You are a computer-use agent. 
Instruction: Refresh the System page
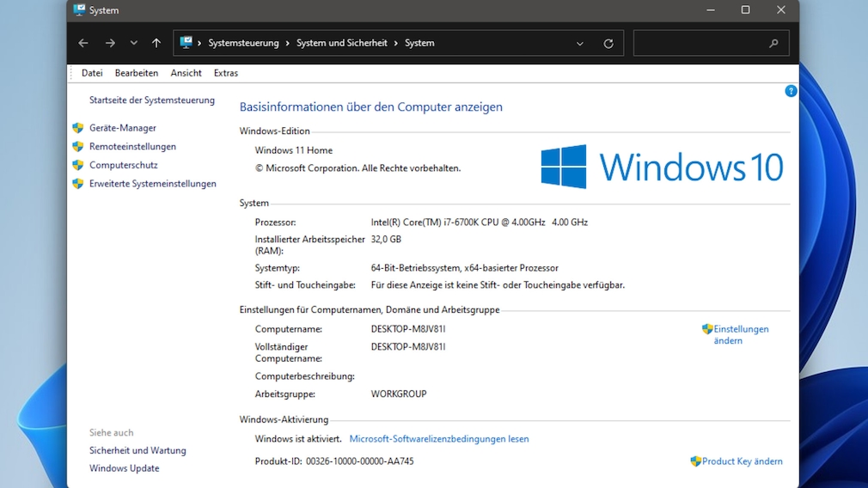[608, 43]
